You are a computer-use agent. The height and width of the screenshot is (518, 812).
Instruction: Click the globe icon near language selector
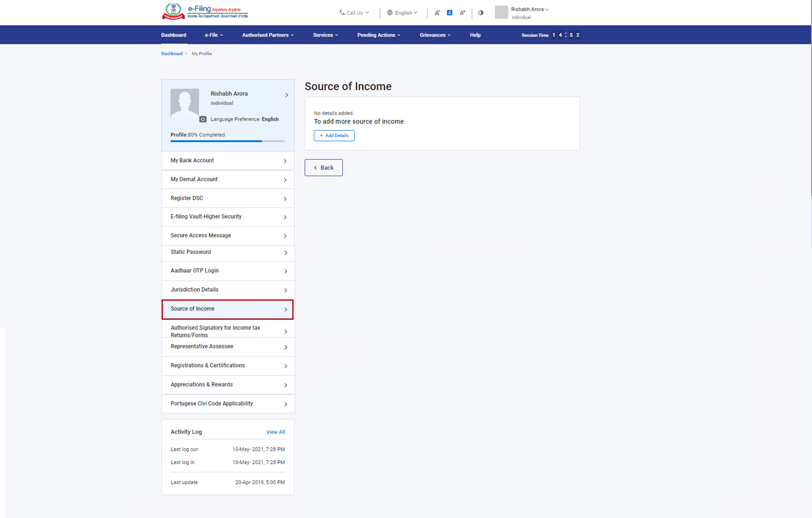(x=389, y=13)
